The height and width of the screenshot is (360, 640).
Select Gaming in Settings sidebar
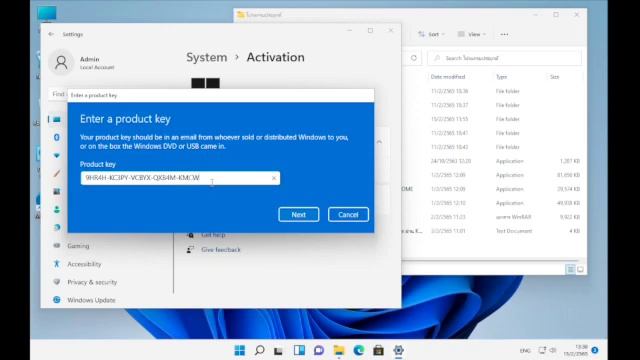tap(78, 246)
